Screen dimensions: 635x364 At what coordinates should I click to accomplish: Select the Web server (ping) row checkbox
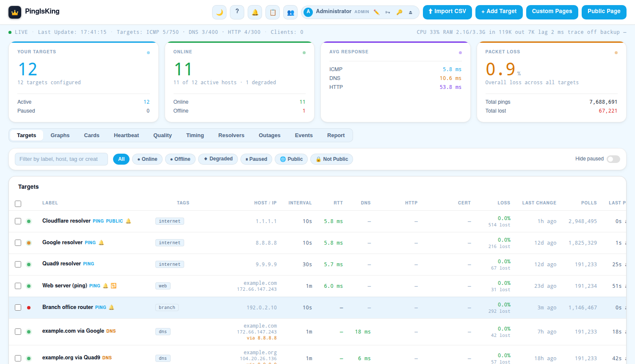pos(18,286)
